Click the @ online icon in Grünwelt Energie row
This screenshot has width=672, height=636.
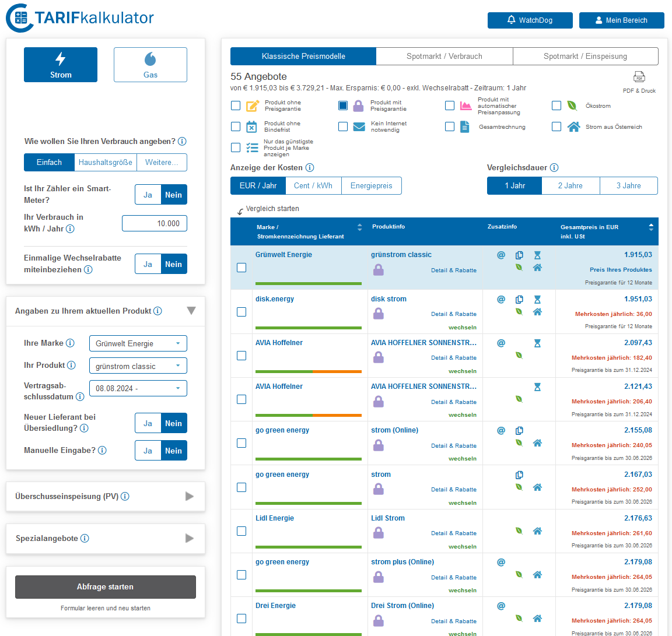click(x=501, y=255)
